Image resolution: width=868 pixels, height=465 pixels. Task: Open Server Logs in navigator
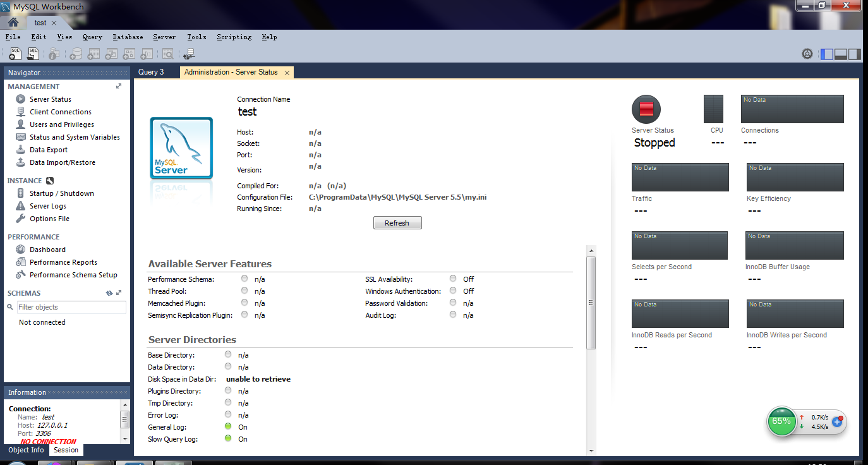click(x=48, y=206)
